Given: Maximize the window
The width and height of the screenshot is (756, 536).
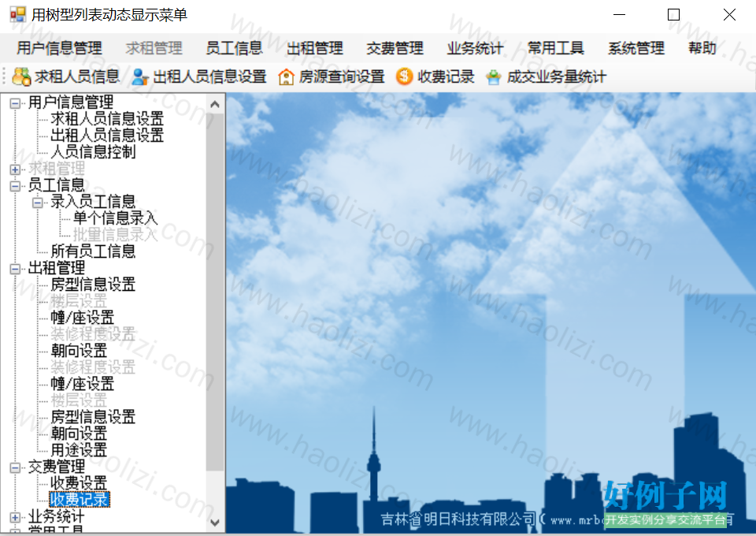Looking at the screenshot, I should pos(673,15).
